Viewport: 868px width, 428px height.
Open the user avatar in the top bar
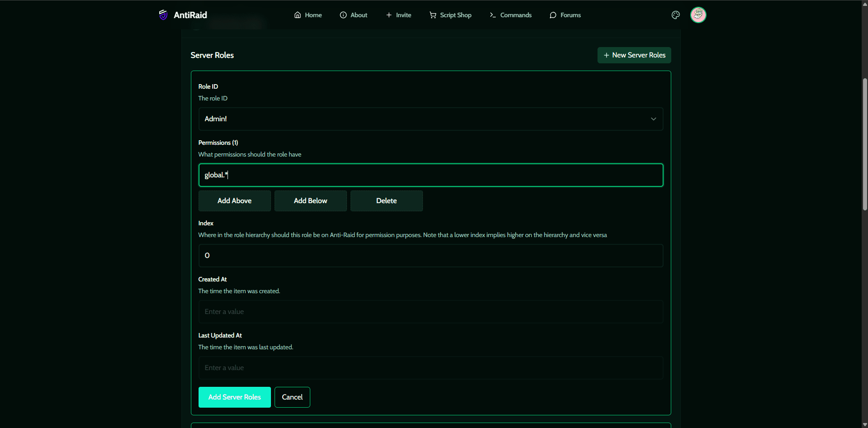[698, 15]
